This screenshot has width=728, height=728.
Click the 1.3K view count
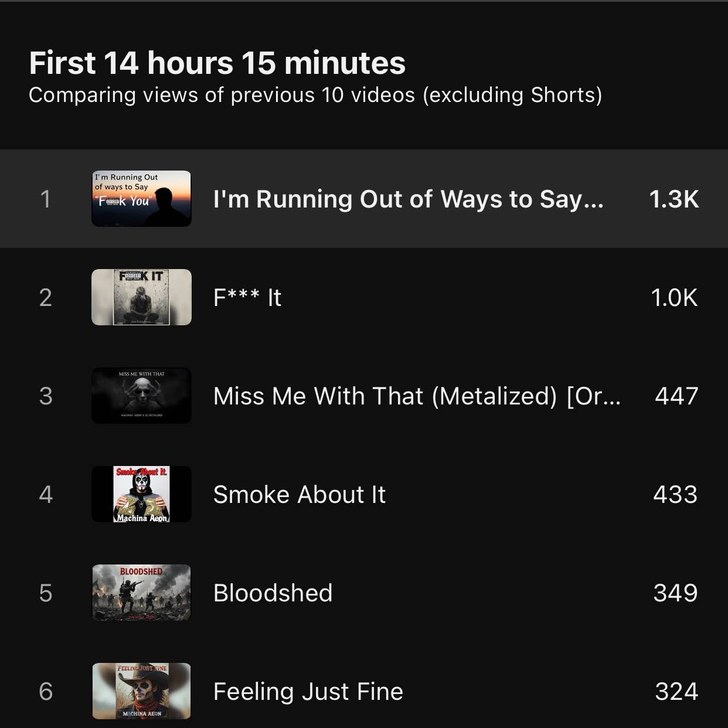coord(673,199)
